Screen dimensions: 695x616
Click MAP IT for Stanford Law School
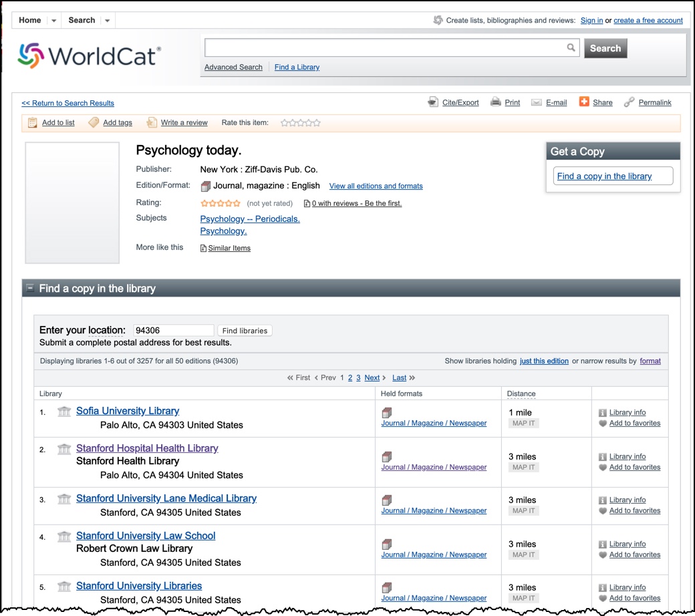pos(523,555)
